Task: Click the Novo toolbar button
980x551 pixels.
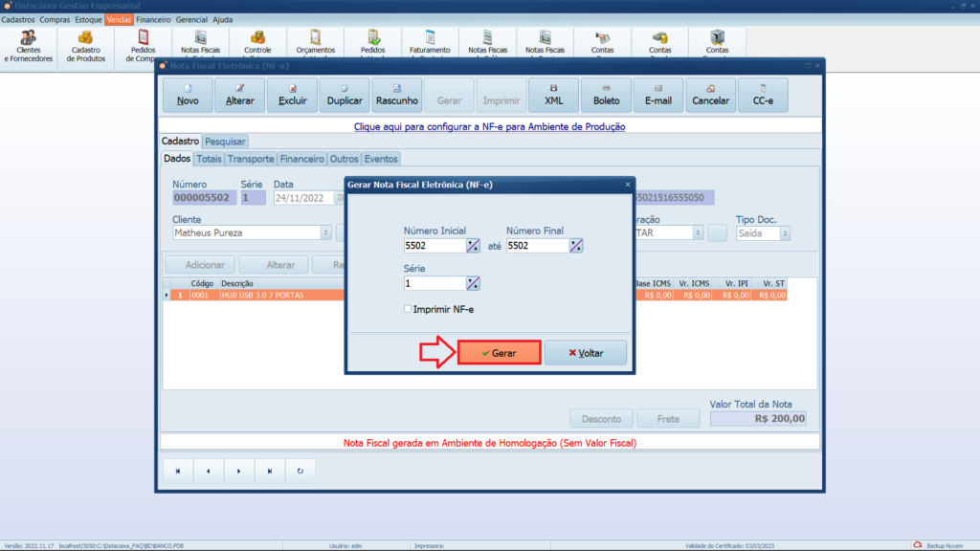Action: pos(188,96)
